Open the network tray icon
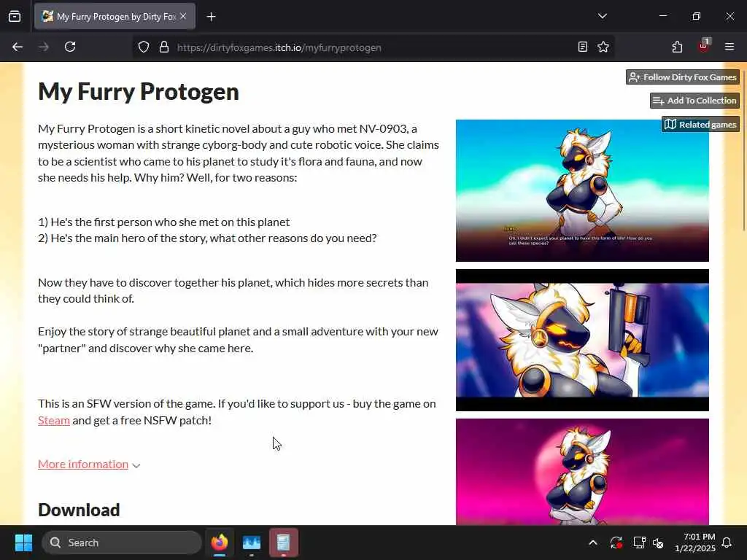This screenshot has height=560, width=747. point(638,542)
